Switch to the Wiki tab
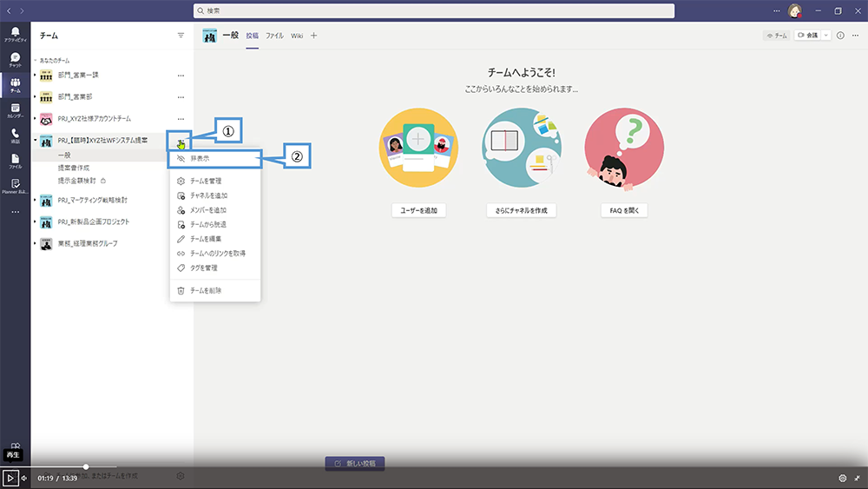 point(297,36)
